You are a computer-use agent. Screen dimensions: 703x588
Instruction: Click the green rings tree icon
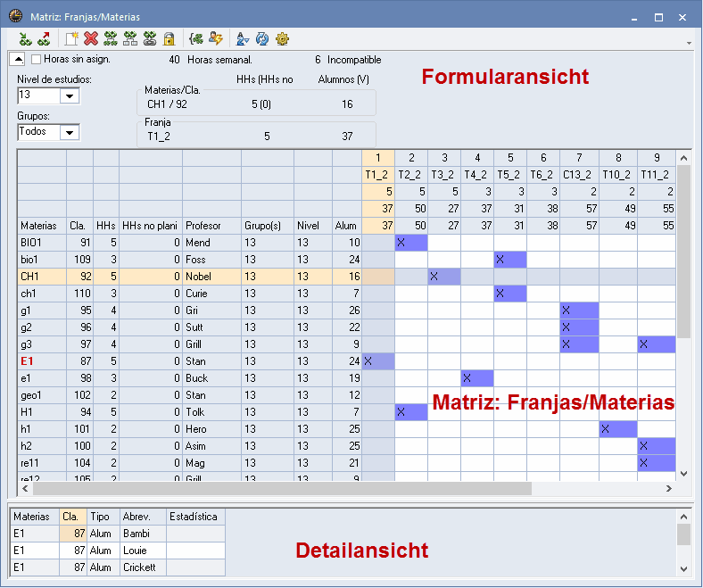tap(111, 39)
